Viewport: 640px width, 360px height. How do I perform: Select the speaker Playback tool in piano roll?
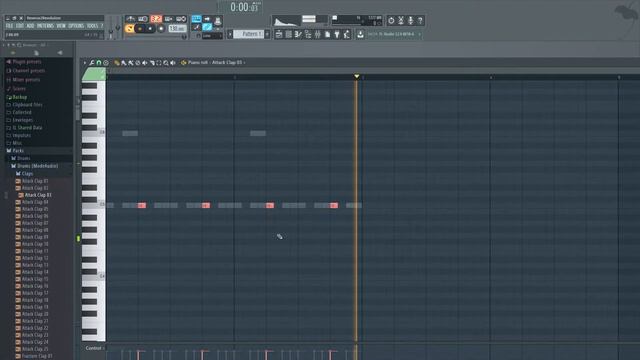click(172, 62)
